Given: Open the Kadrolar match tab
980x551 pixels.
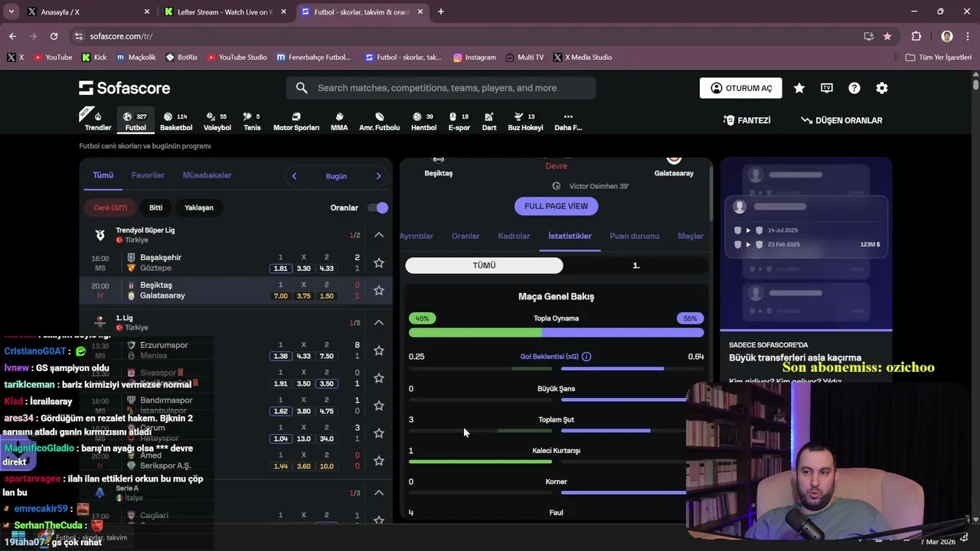Looking at the screenshot, I should tap(514, 236).
